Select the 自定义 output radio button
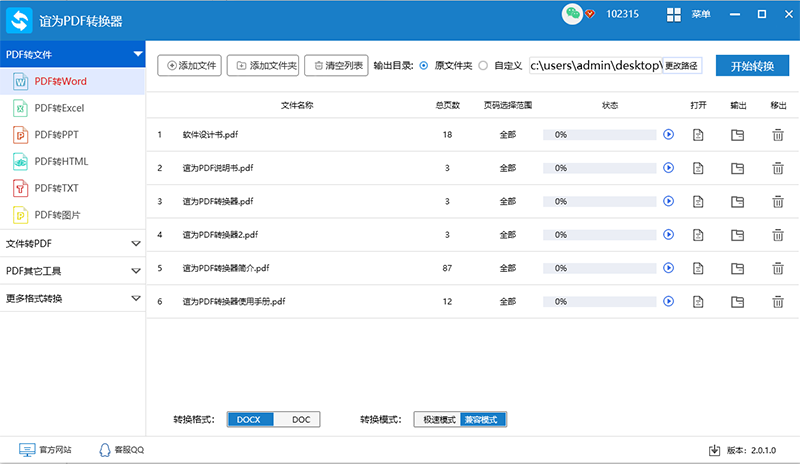Image resolution: width=800 pixels, height=464 pixels. 484,66
